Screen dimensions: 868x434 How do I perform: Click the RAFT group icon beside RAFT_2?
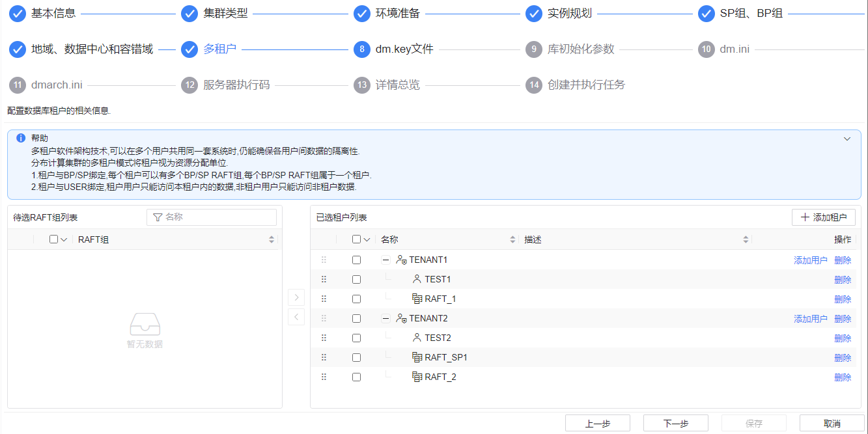coord(417,377)
